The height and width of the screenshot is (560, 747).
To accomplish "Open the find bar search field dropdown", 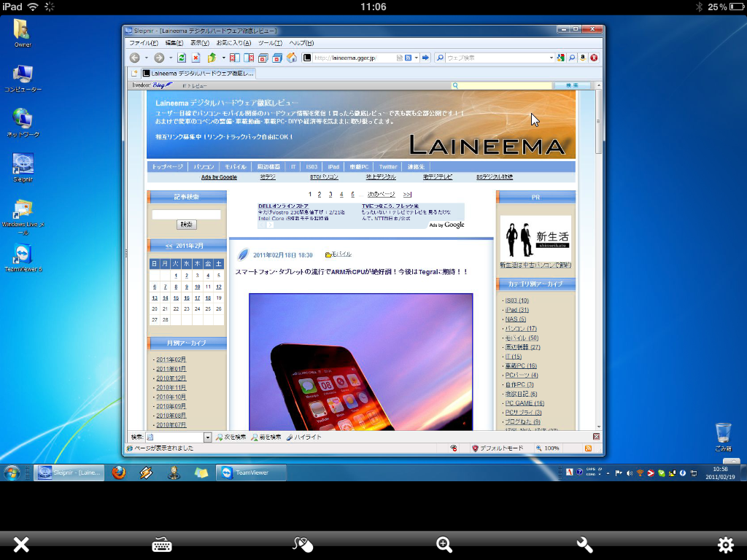I will [208, 437].
